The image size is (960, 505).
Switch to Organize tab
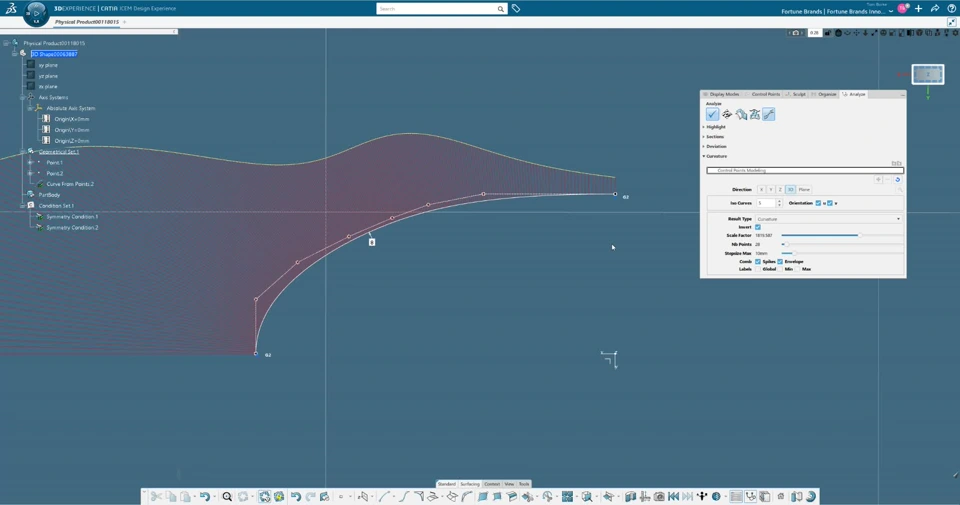coord(824,94)
